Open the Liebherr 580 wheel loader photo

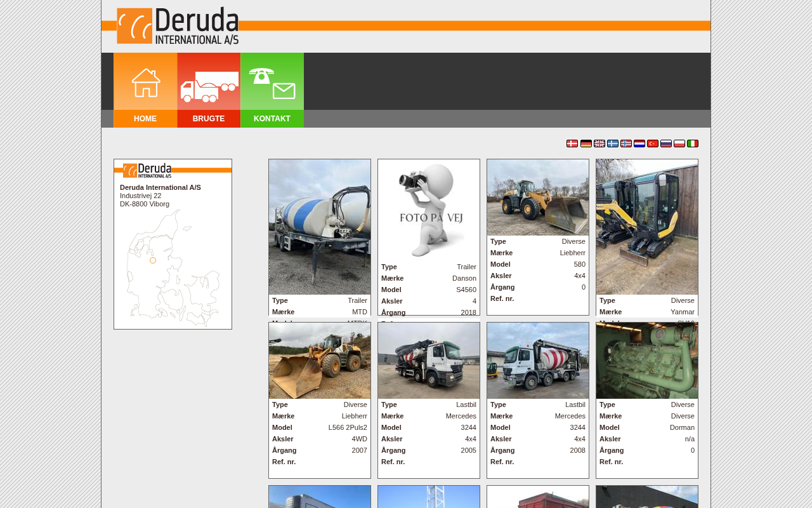click(538, 197)
